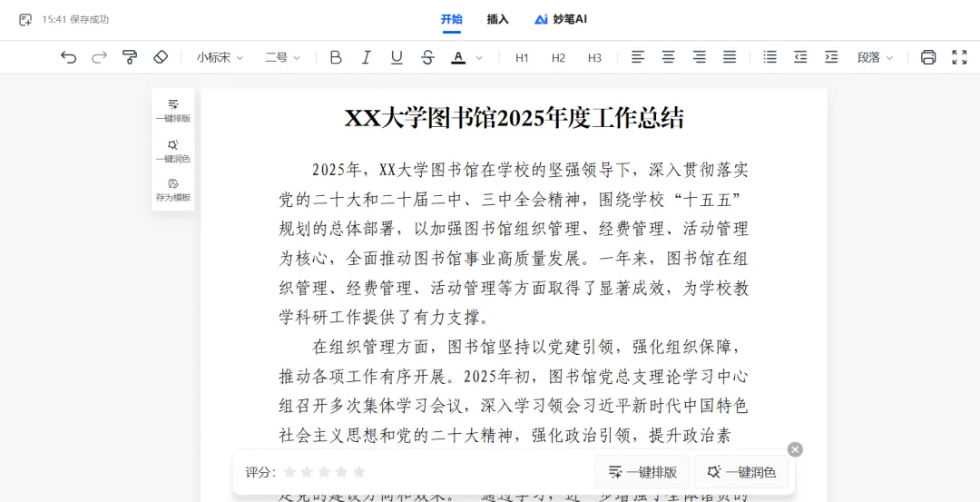
Task: Rate two stars in the 评分 bar
Action: pos(307,472)
